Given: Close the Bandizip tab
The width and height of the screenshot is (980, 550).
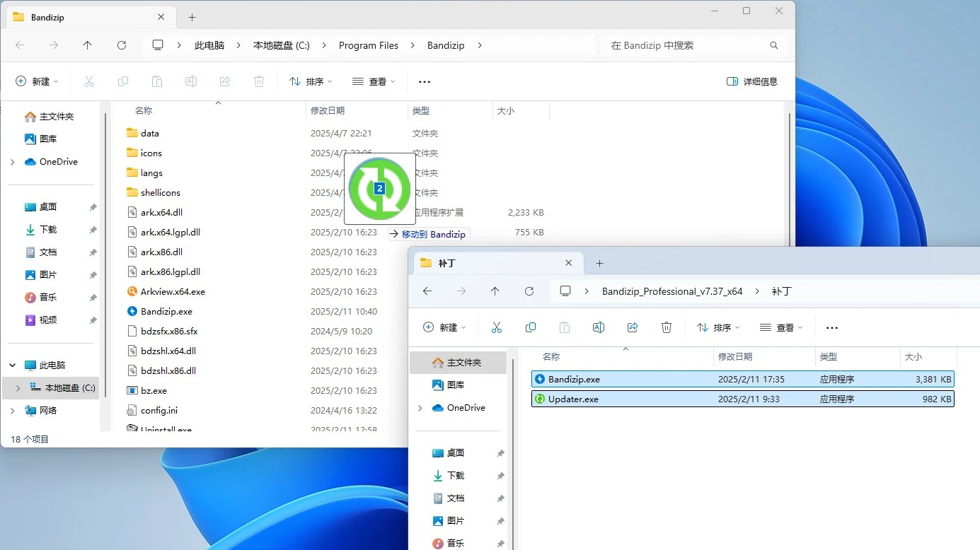Looking at the screenshot, I should 161,17.
